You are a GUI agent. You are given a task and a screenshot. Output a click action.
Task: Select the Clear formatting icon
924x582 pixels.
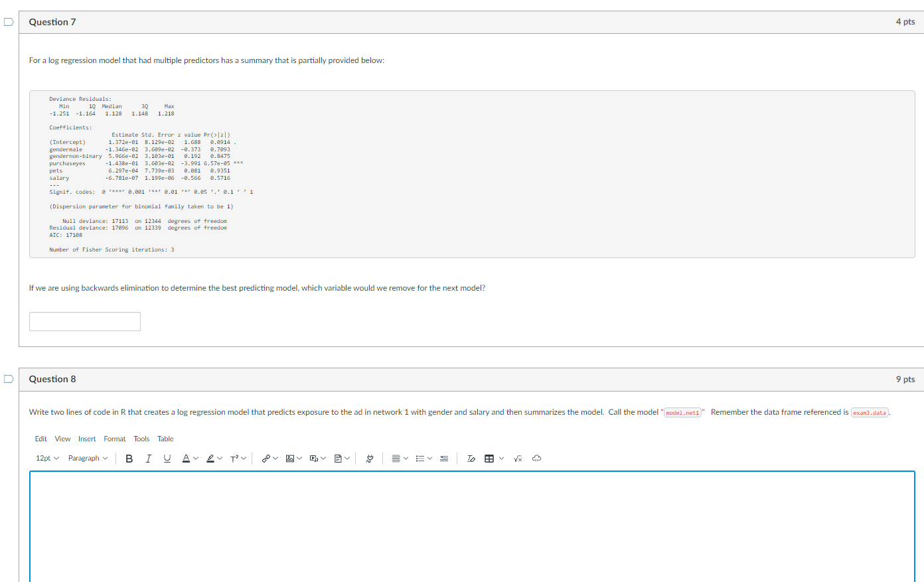click(x=471, y=458)
